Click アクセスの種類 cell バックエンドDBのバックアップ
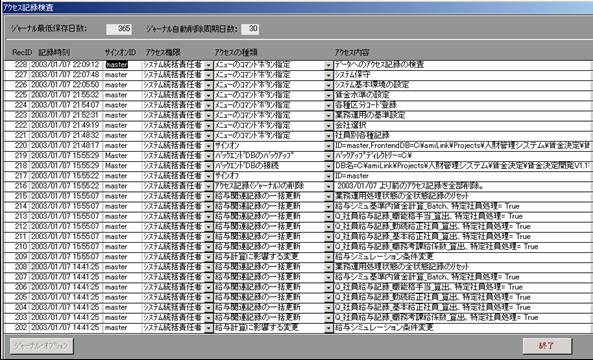The image size is (593, 360). pos(269,156)
